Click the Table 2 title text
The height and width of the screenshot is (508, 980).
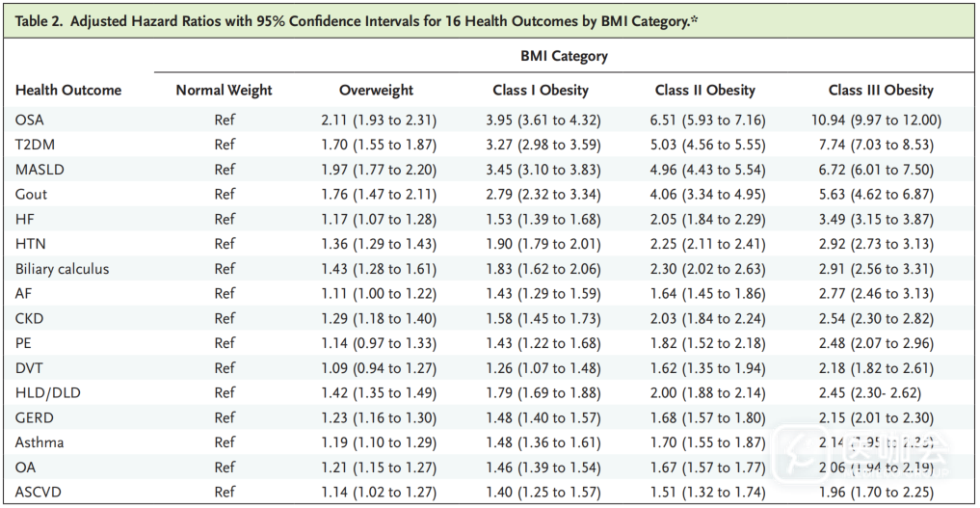coord(356,21)
